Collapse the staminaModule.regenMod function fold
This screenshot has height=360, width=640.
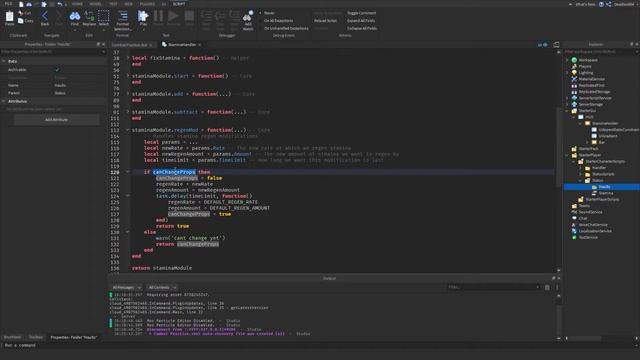coord(127,130)
